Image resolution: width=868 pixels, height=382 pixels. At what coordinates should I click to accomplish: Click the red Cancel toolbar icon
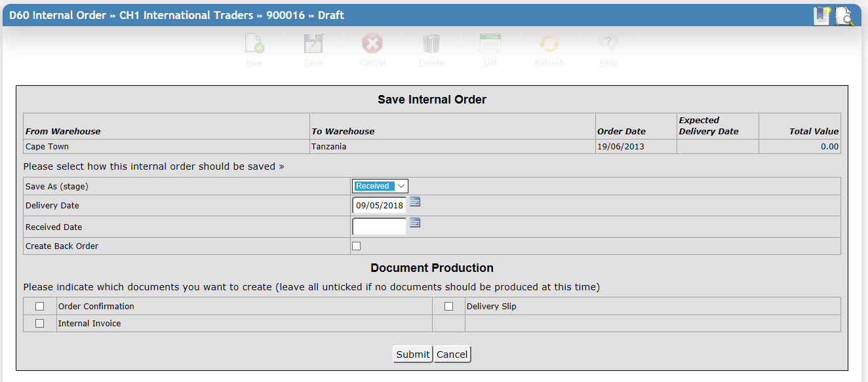372,44
